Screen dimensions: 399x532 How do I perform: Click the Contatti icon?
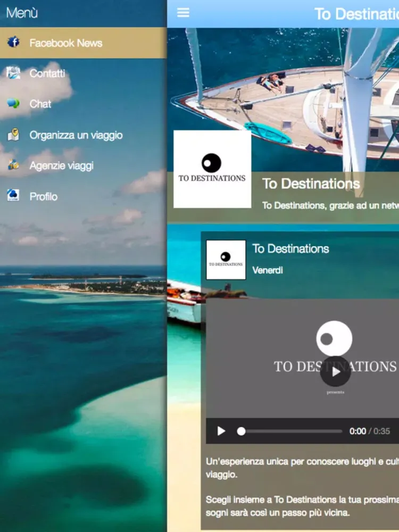(13, 73)
